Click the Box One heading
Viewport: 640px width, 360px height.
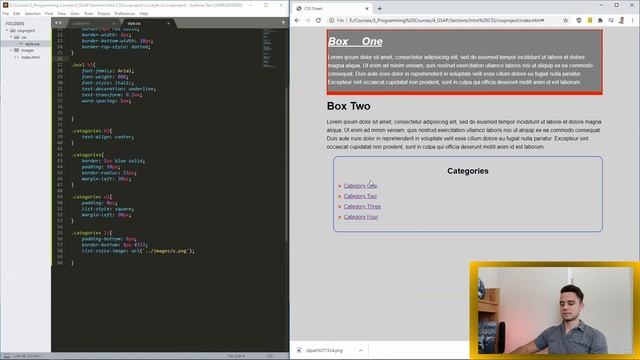click(356, 41)
